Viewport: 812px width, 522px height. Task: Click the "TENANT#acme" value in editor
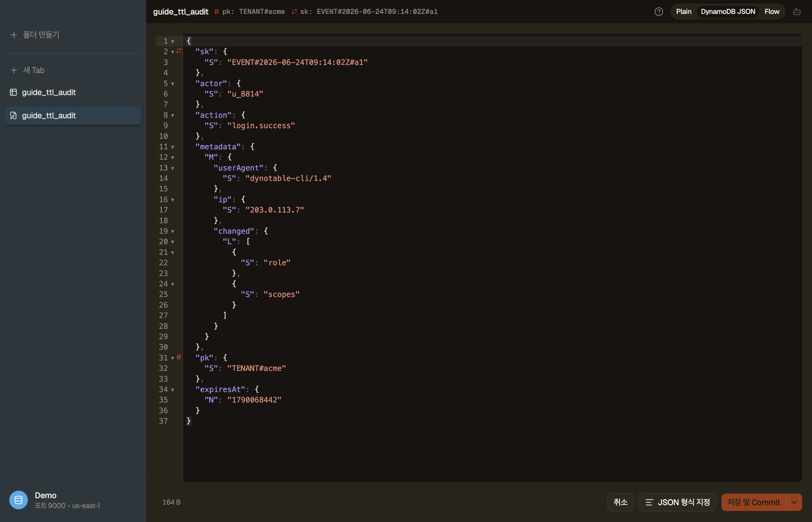click(x=257, y=368)
